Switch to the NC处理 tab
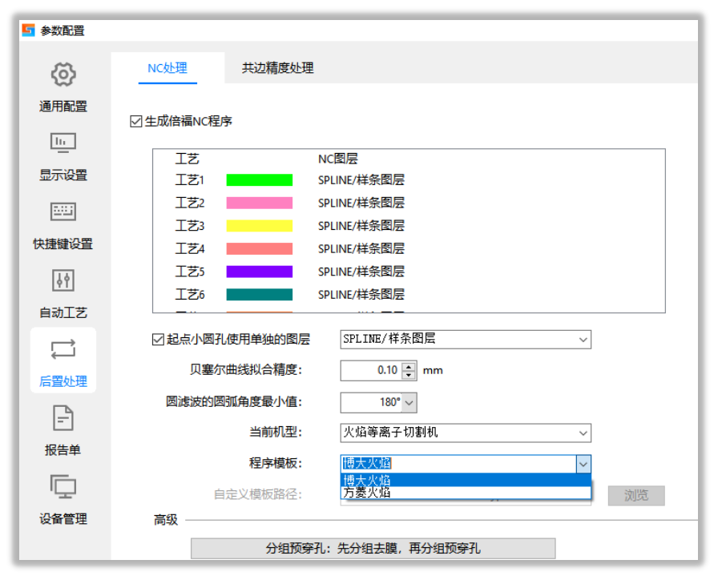Screen dimensions: 726x588 coord(167,68)
